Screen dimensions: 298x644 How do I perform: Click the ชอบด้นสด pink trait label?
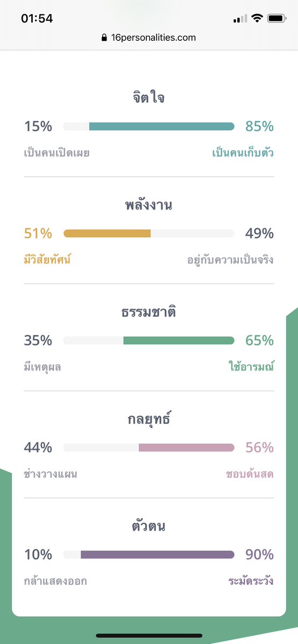pyautogui.click(x=250, y=474)
